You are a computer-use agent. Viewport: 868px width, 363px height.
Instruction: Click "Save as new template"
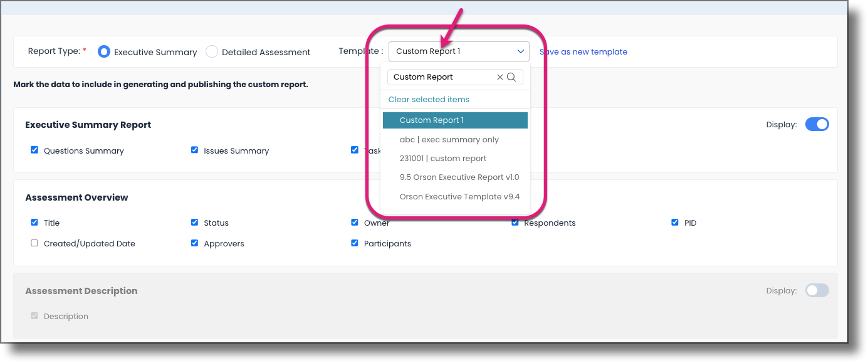coord(583,51)
